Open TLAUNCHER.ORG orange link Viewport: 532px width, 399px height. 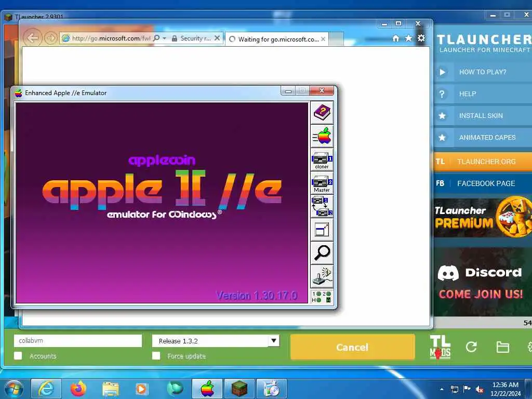483,162
